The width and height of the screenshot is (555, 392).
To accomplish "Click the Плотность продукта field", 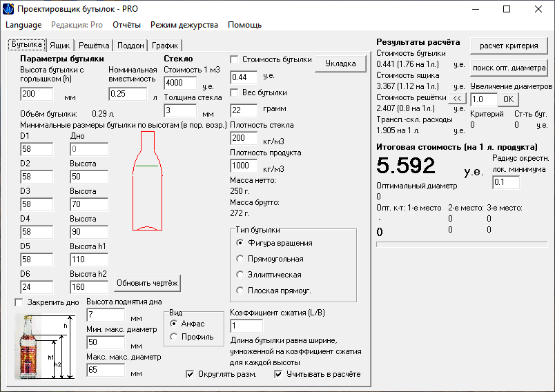I will click(x=244, y=166).
